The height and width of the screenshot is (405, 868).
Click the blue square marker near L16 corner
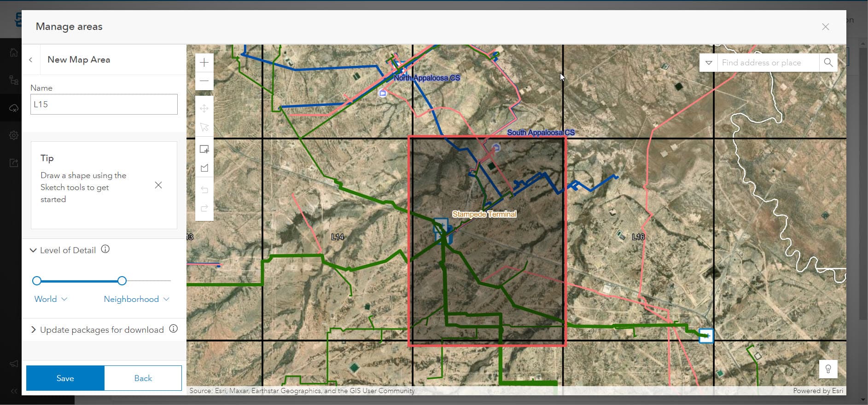click(x=706, y=336)
